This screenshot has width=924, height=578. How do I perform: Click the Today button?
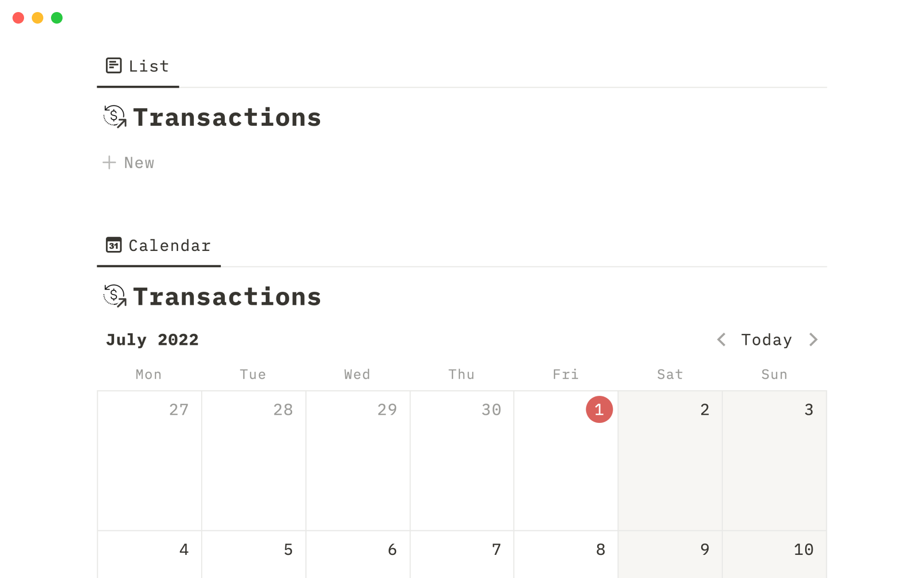point(766,340)
